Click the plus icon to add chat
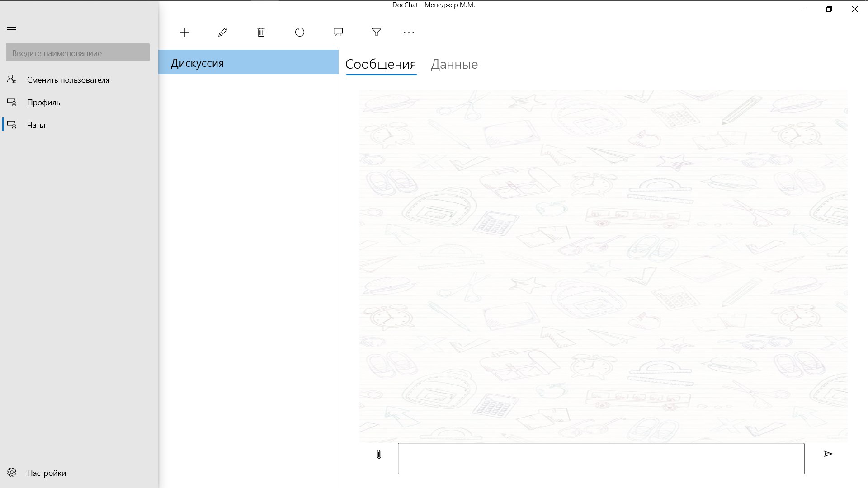 tap(184, 32)
